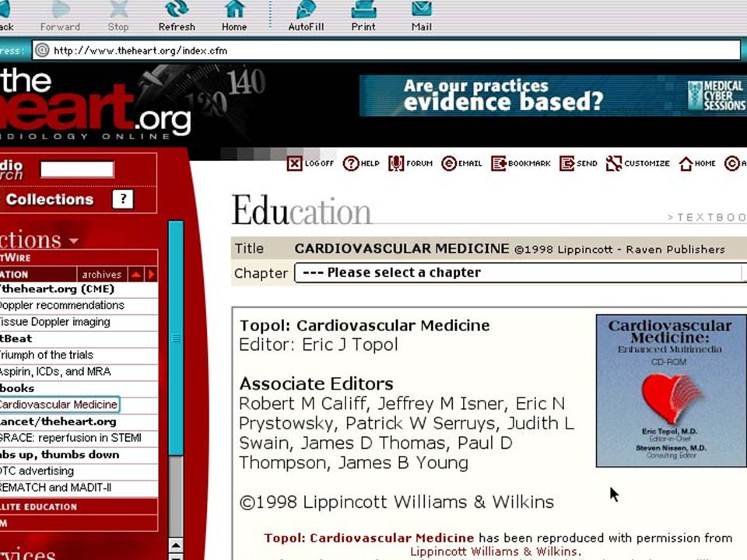The height and width of the screenshot is (560, 747).
Task: Go to browser Home icon in top toolbar
Action: [x=234, y=16]
